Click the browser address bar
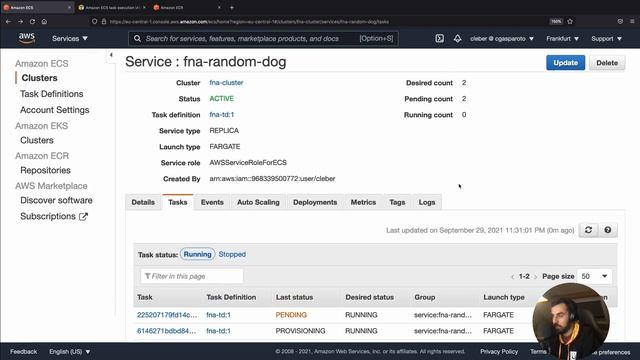 click(x=322, y=22)
